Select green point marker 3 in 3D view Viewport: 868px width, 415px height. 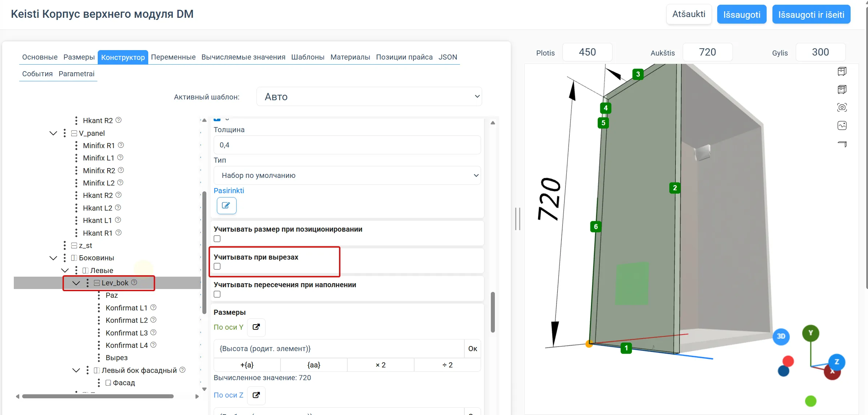(x=638, y=74)
